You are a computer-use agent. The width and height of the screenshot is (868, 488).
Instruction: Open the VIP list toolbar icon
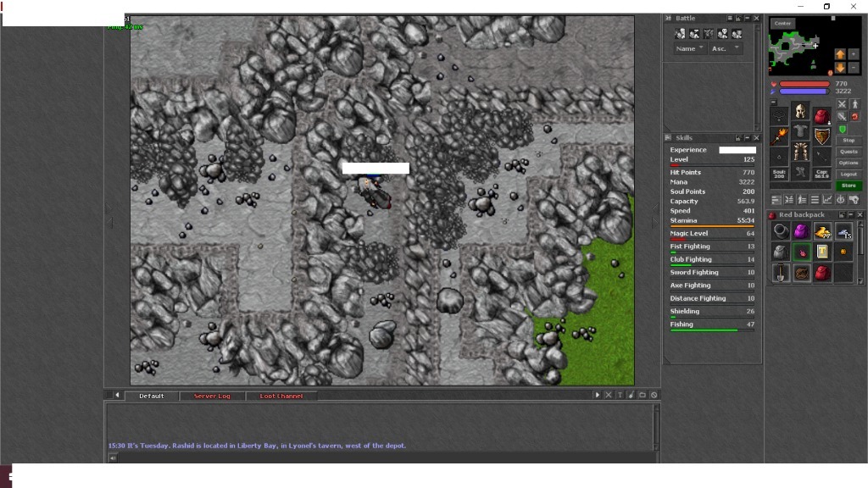[802, 199]
